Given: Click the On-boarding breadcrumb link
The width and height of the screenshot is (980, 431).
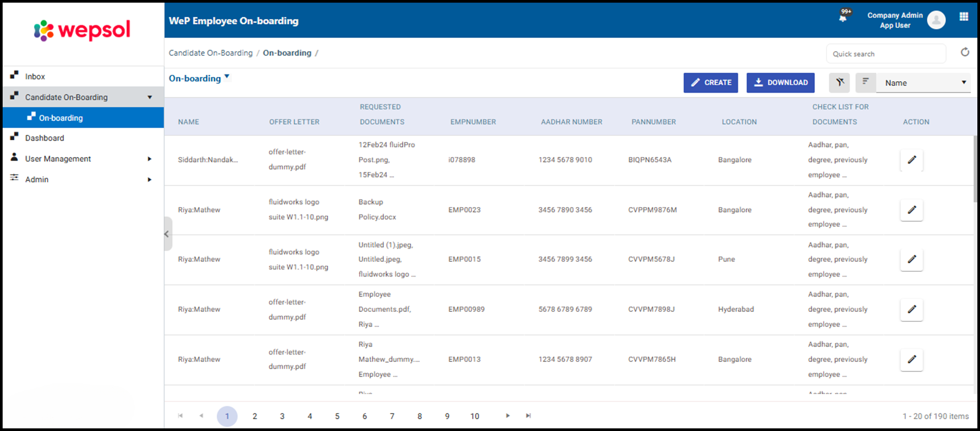Looking at the screenshot, I should tap(287, 53).
